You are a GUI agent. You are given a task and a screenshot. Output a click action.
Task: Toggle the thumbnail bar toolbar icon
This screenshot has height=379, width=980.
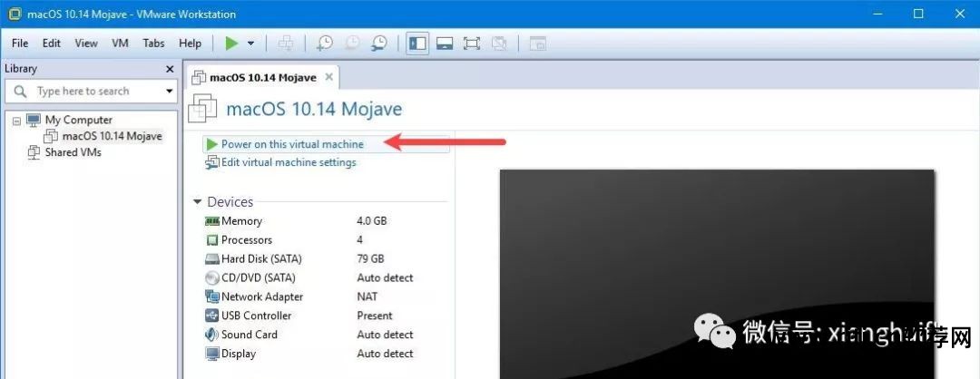[445, 44]
